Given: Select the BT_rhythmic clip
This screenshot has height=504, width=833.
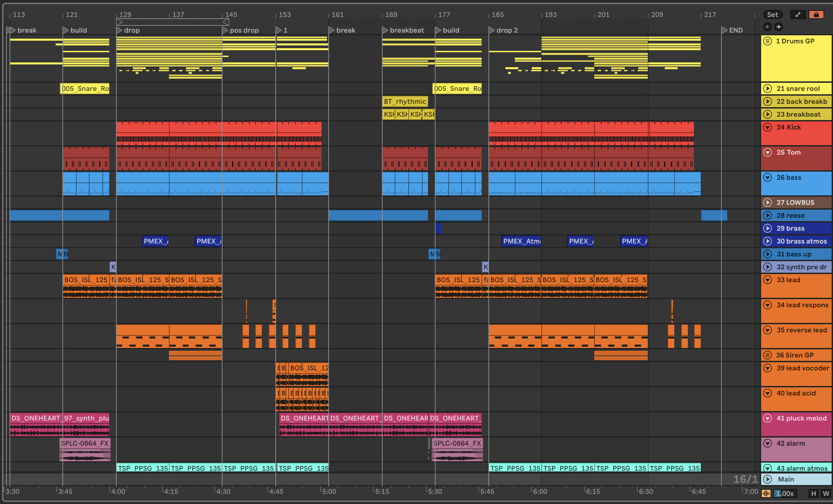Looking at the screenshot, I should coord(405,101).
